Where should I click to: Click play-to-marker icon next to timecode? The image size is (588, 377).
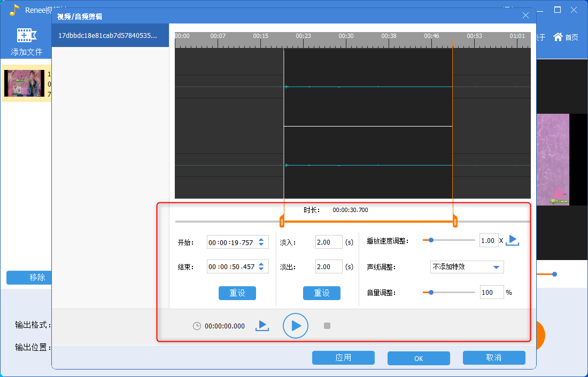(x=262, y=325)
